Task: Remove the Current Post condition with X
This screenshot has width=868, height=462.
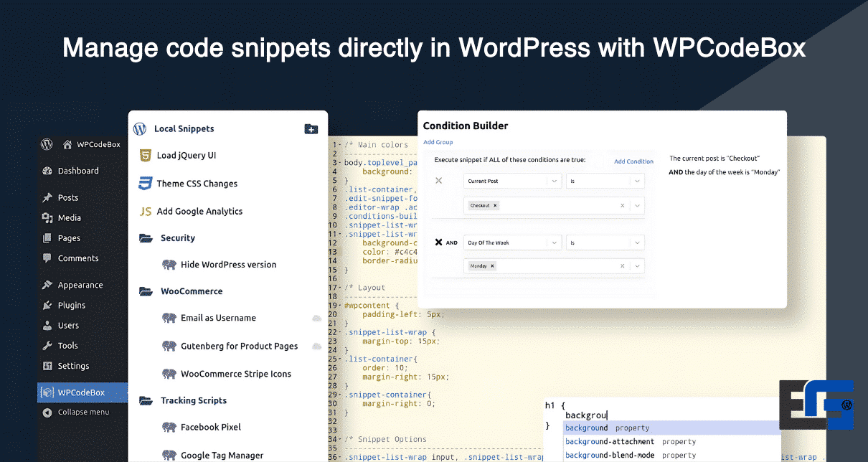Action: point(439,181)
